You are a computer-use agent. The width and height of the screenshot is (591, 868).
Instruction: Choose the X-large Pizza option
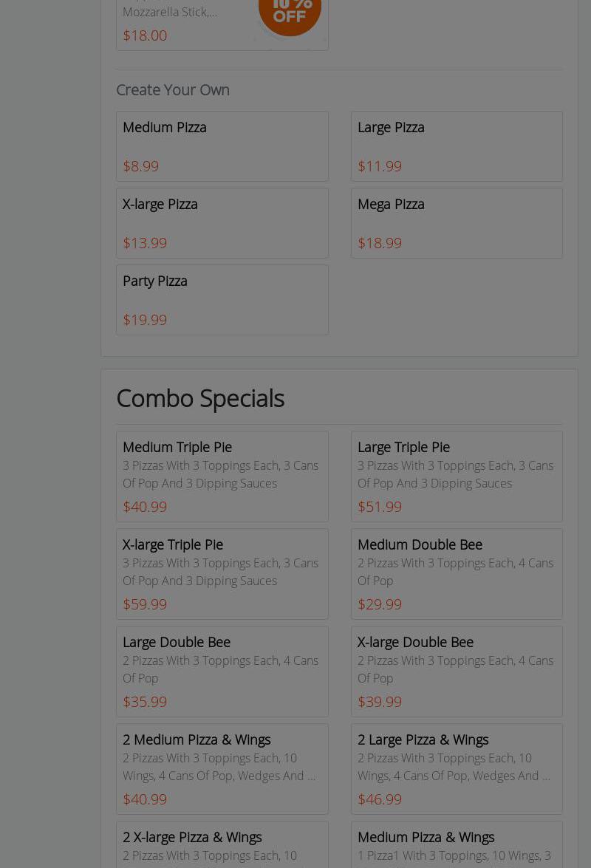[x=222, y=223]
